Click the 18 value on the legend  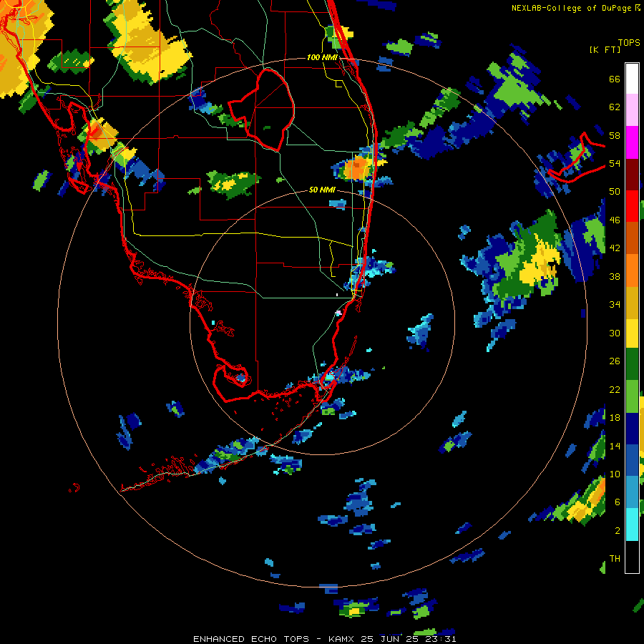pos(615,418)
